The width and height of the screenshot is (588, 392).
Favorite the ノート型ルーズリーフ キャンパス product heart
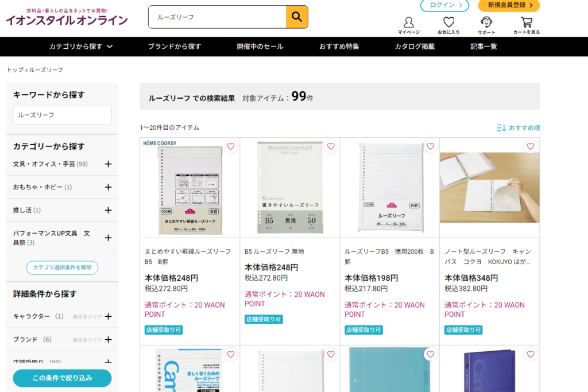coord(530,146)
